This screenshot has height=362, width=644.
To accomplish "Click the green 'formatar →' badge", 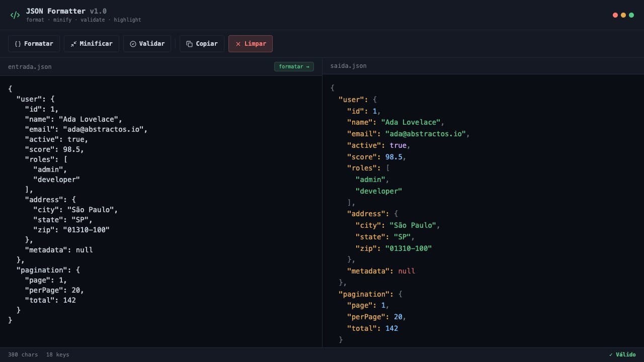I will [294, 66].
